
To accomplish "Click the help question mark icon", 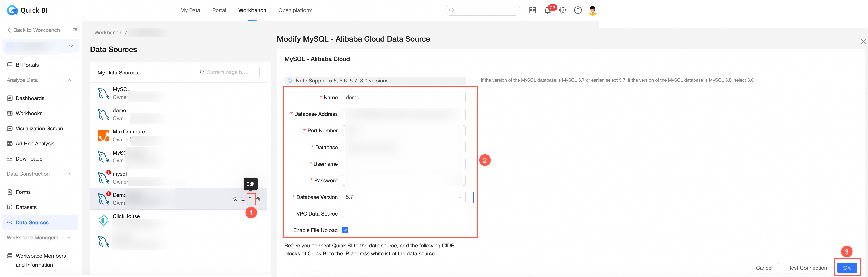I will tap(578, 10).
